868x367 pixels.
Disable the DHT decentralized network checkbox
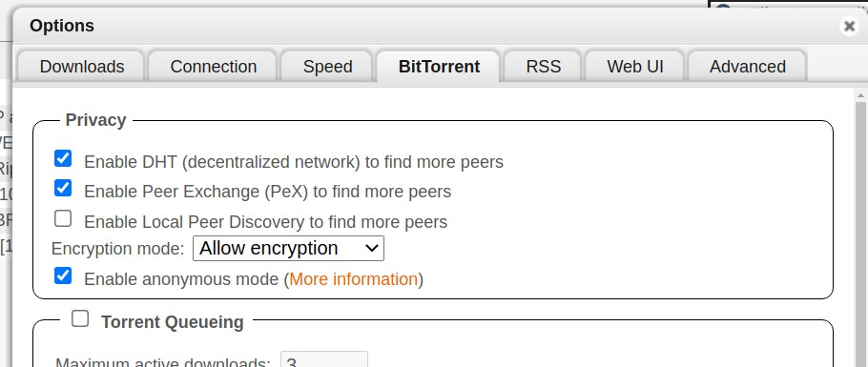point(63,158)
